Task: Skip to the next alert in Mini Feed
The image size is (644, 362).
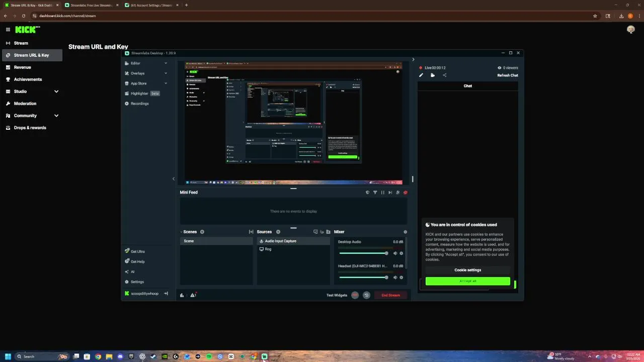Action: tap(390, 192)
